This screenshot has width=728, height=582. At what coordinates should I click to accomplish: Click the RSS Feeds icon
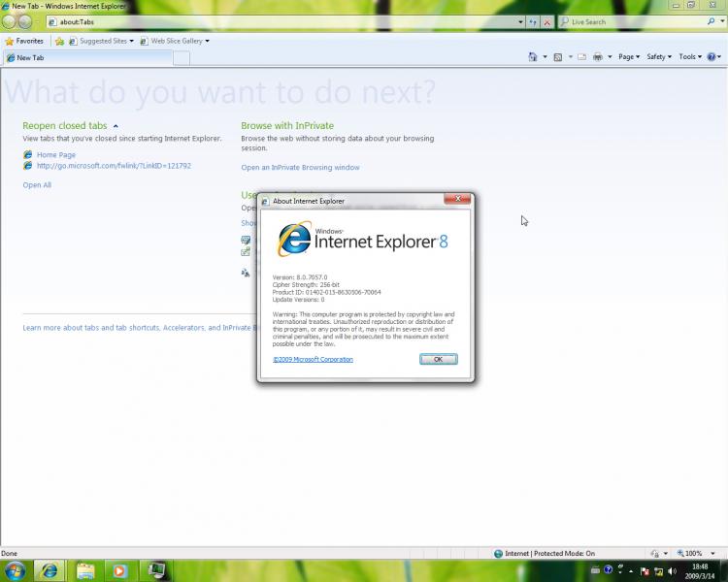tap(558, 56)
